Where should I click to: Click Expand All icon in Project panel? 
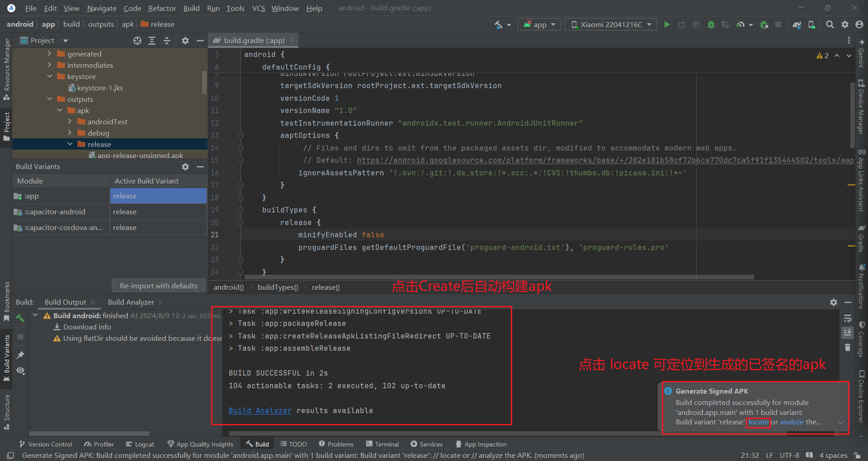click(152, 41)
